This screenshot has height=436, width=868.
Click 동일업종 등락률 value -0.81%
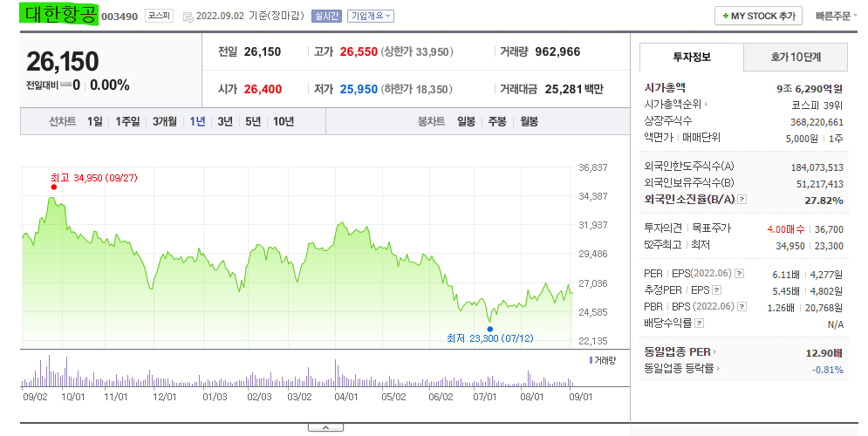click(828, 370)
